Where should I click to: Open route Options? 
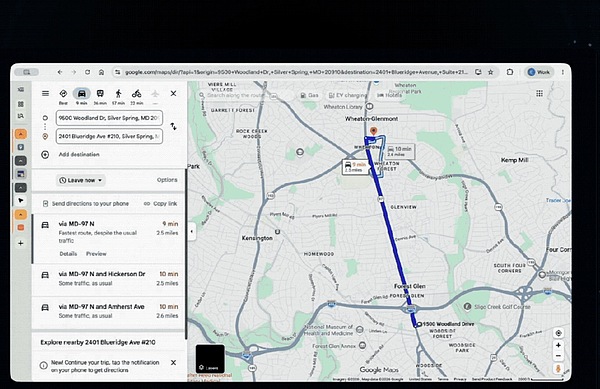point(167,180)
